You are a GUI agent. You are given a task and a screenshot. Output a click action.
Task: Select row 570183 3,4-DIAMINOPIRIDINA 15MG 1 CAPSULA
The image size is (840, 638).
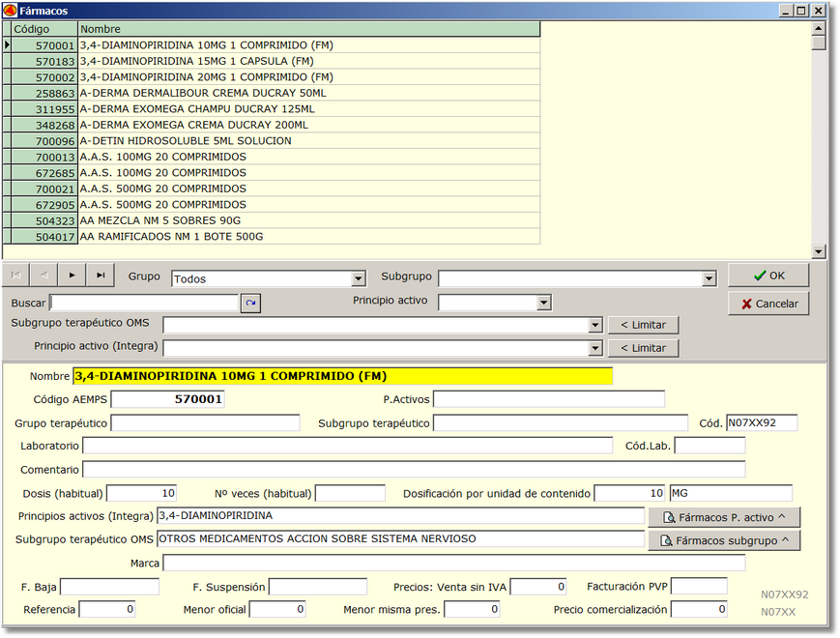(x=272, y=61)
